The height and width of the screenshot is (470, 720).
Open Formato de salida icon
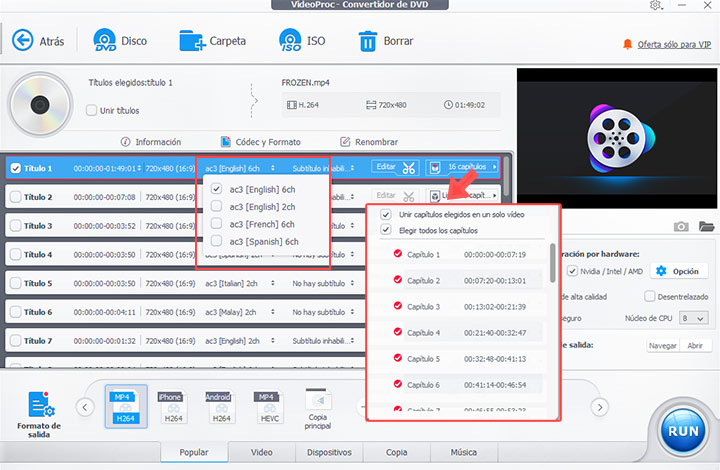click(x=40, y=404)
